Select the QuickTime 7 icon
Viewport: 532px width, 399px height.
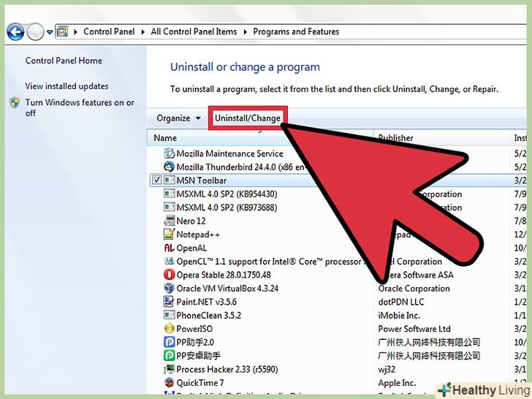(169, 382)
